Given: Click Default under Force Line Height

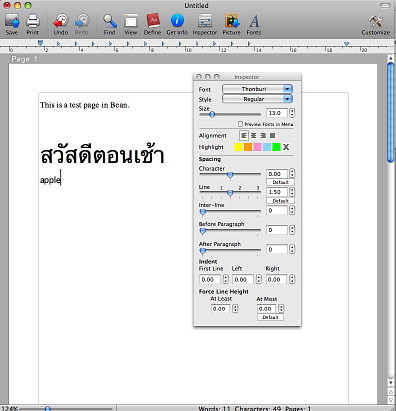Looking at the screenshot, I should tap(270, 317).
